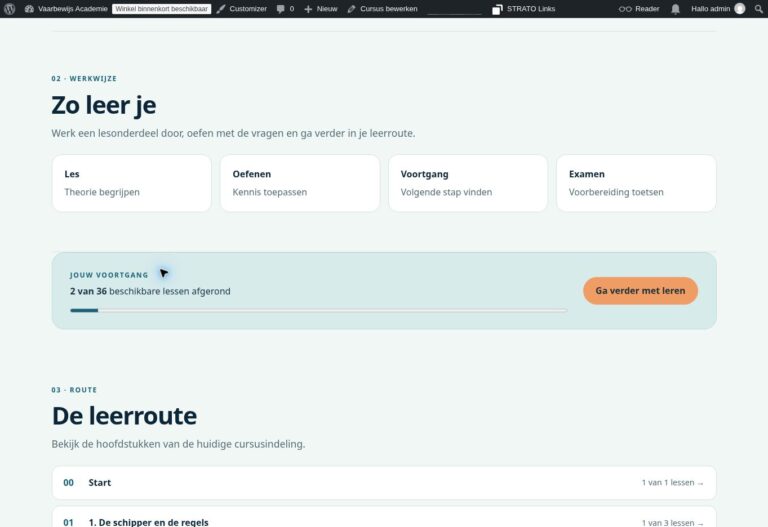Open 1 van 1 lessen link
This screenshot has width=768, height=527.
click(x=672, y=483)
